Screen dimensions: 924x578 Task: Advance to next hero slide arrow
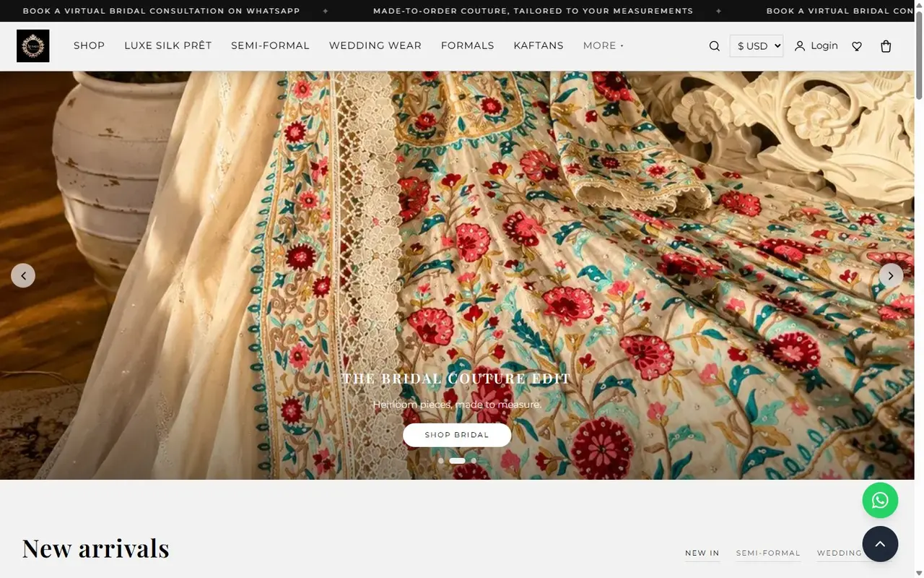(891, 275)
